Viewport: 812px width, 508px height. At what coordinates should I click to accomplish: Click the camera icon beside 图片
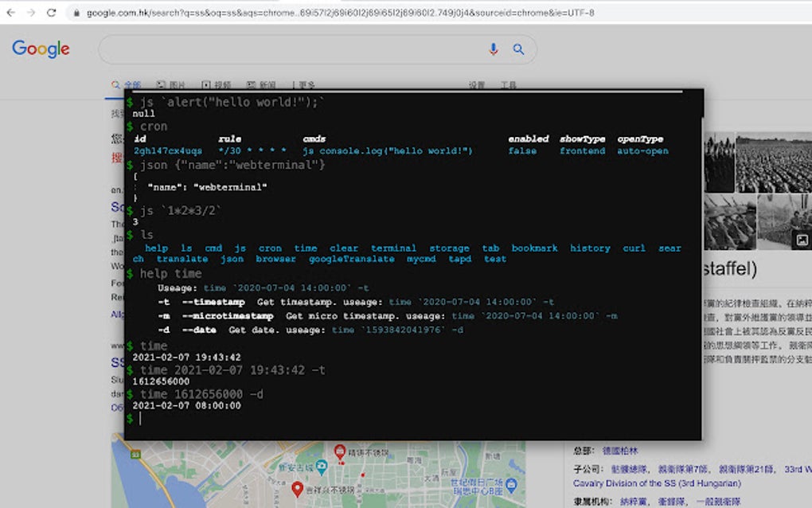[160, 84]
